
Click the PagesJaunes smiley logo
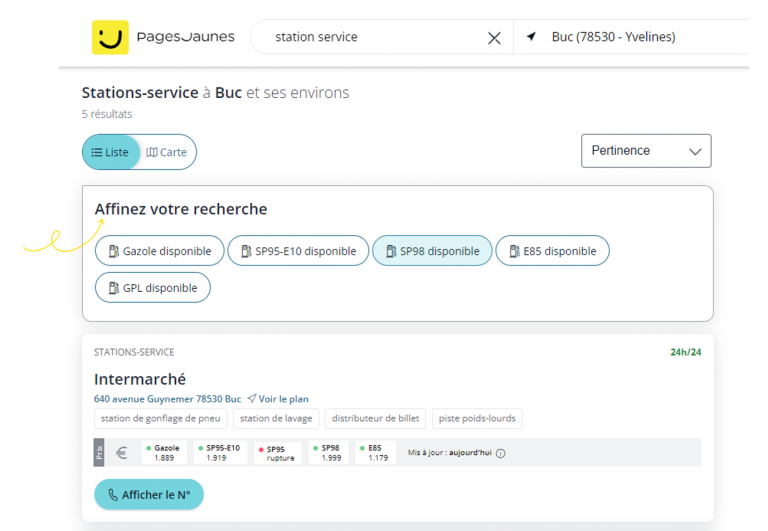click(110, 37)
